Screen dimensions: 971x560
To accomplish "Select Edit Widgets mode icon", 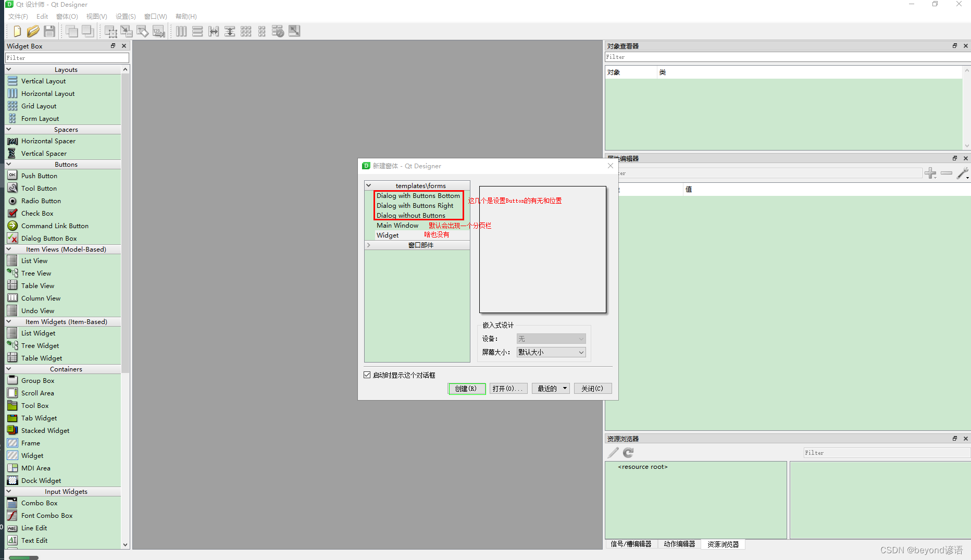I will (x=110, y=31).
